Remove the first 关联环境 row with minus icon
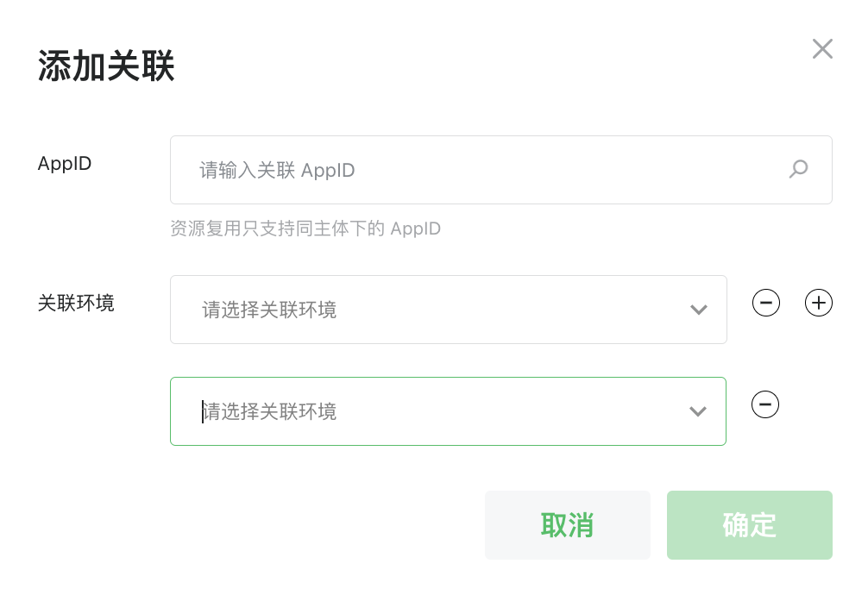The width and height of the screenshot is (868, 595). 765,303
